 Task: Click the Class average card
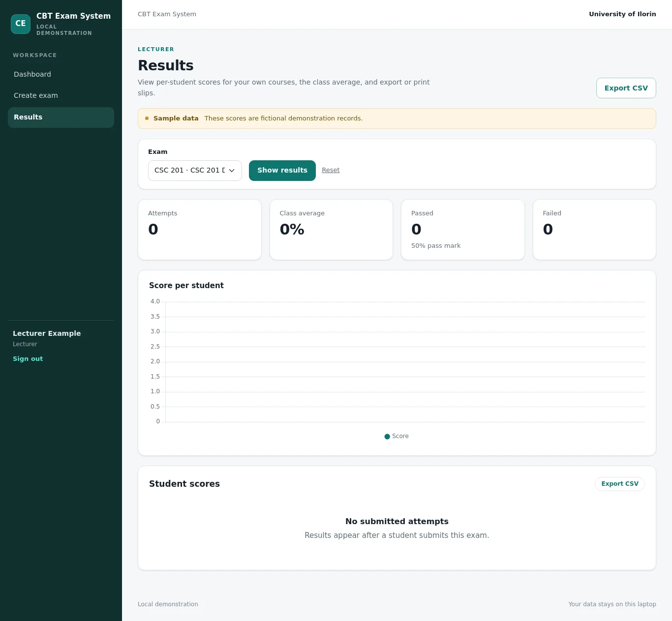pyautogui.click(x=331, y=230)
